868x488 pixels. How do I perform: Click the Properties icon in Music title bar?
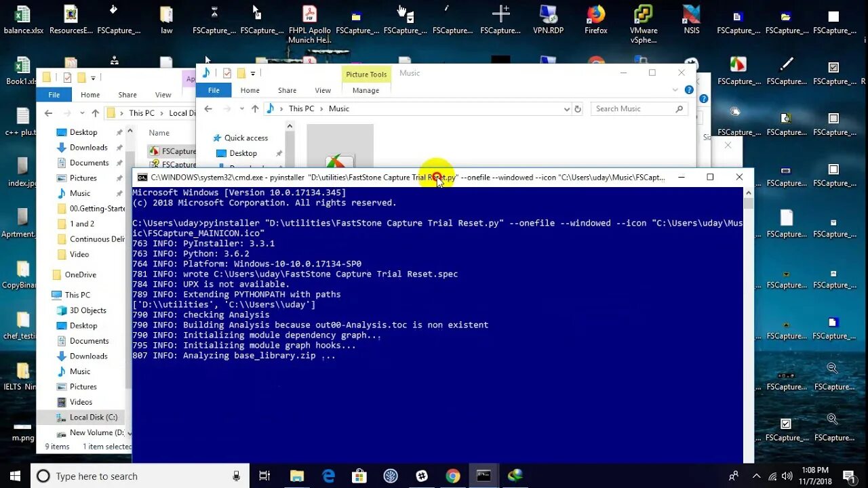coord(227,73)
